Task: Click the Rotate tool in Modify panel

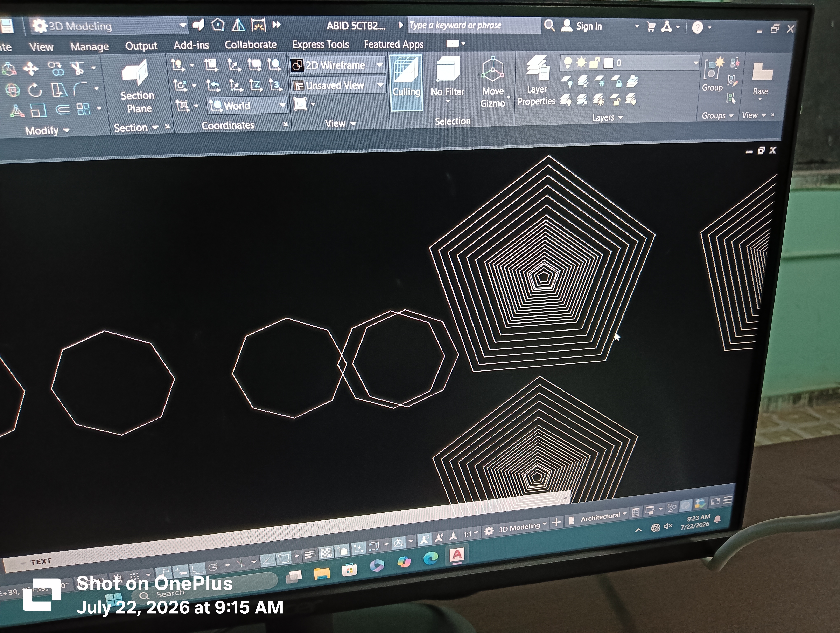Action: point(35,90)
